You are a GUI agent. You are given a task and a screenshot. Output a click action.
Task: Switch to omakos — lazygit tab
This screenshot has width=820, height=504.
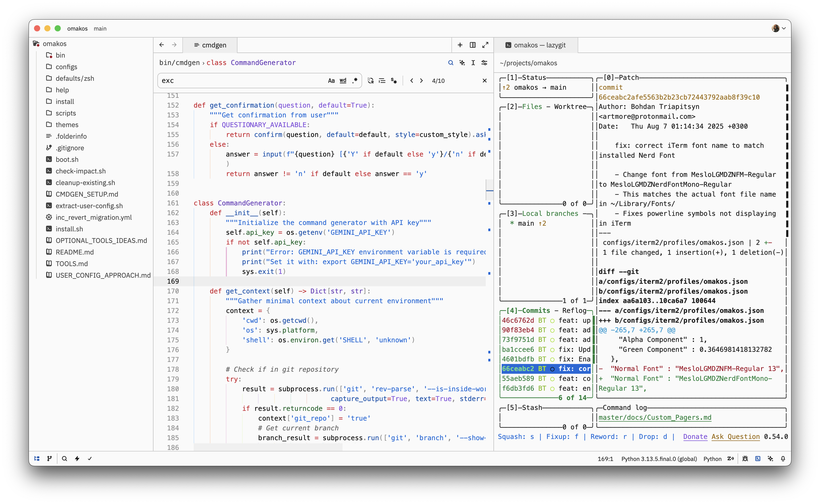click(x=536, y=45)
